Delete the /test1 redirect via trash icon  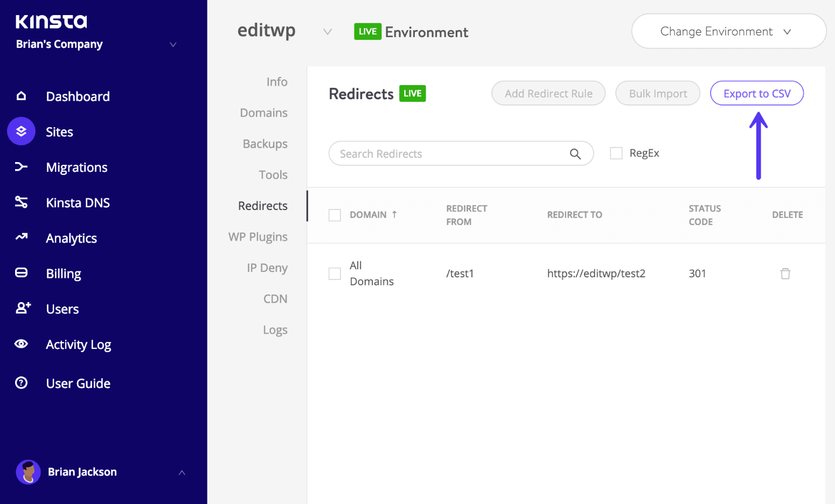tap(785, 274)
